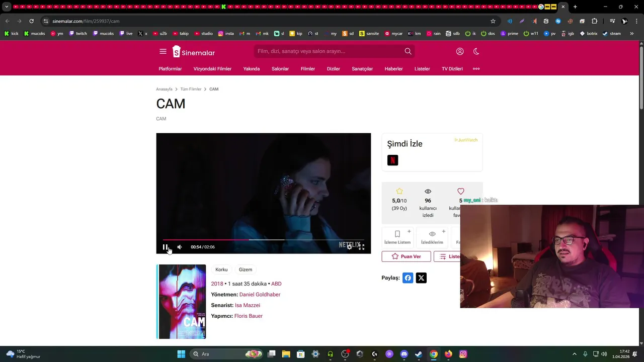Open the kick bookmark
The width and height of the screenshot is (644, 362).
pos(11,34)
